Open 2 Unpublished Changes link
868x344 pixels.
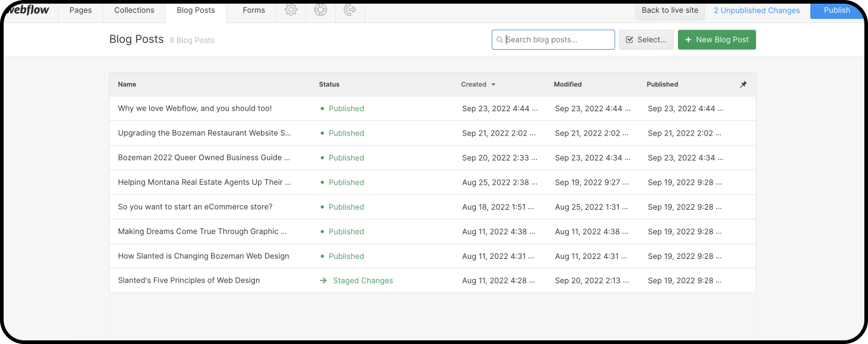click(x=756, y=10)
